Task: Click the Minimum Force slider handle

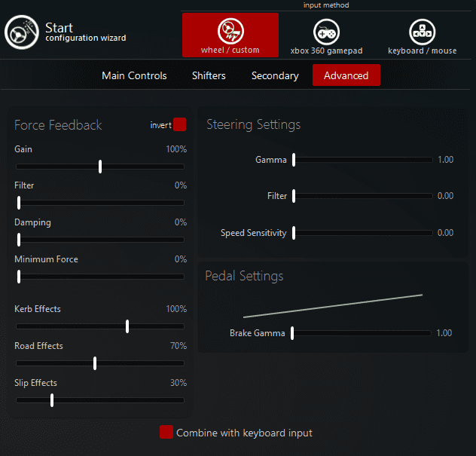Action: point(19,277)
